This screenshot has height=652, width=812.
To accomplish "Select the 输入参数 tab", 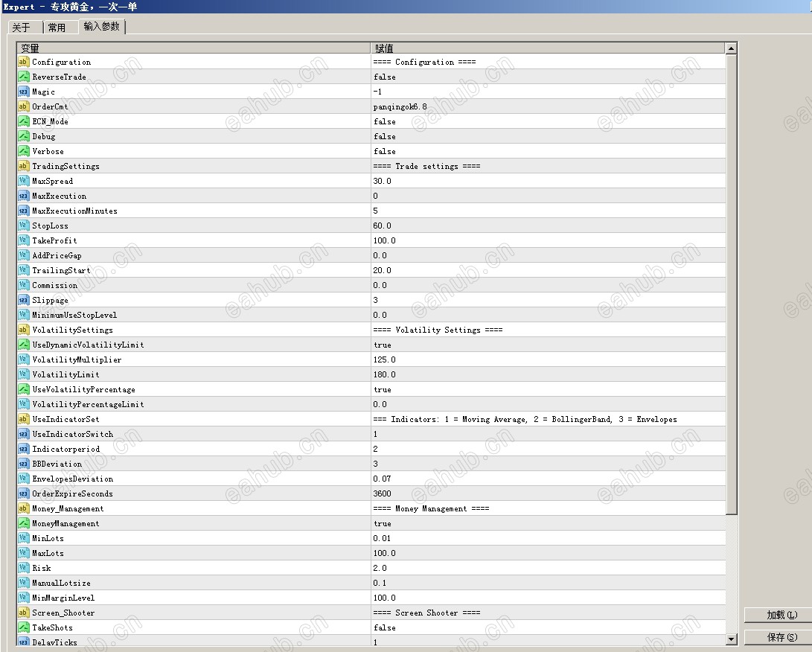I will click(x=101, y=26).
